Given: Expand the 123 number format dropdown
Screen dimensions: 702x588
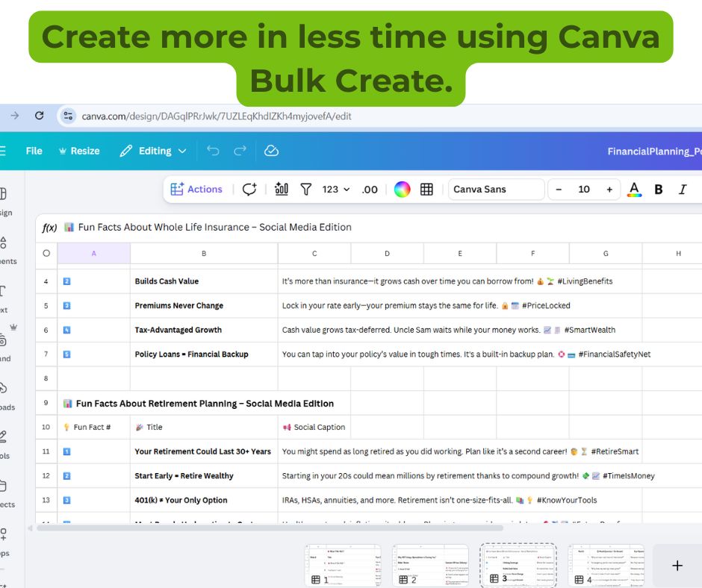Looking at the screenshot, I should point(336,190).
